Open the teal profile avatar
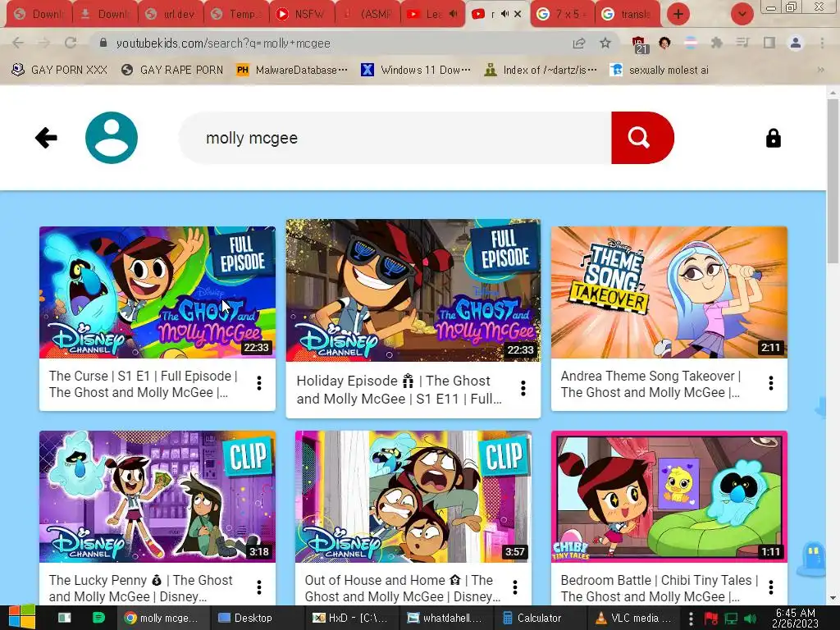The image size is (840, 630). point(112,138)
